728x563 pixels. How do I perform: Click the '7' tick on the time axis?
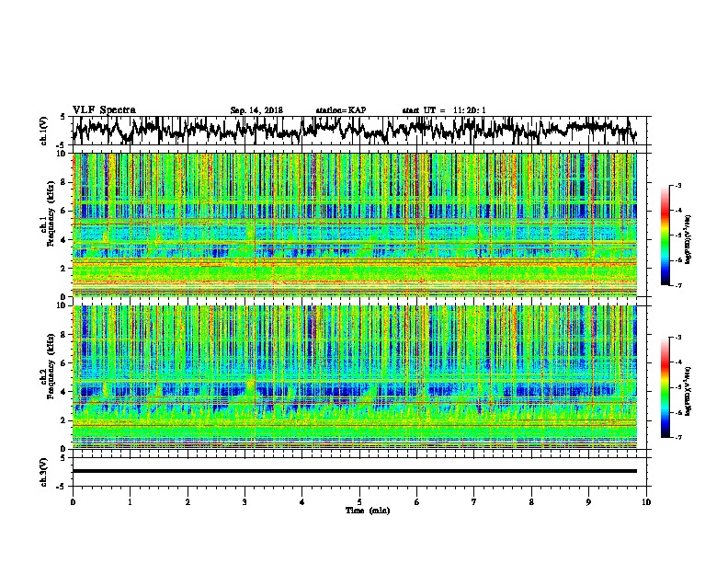click(473, 502)
